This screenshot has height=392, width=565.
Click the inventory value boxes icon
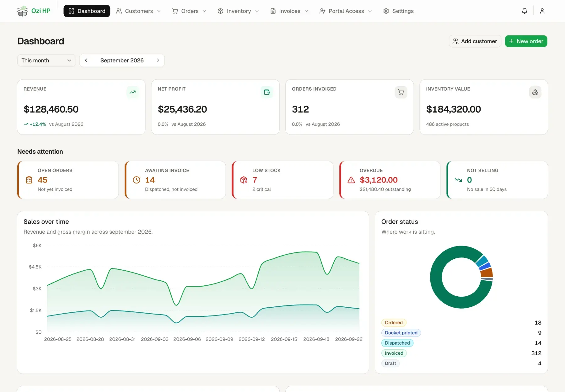coord(535,92)
